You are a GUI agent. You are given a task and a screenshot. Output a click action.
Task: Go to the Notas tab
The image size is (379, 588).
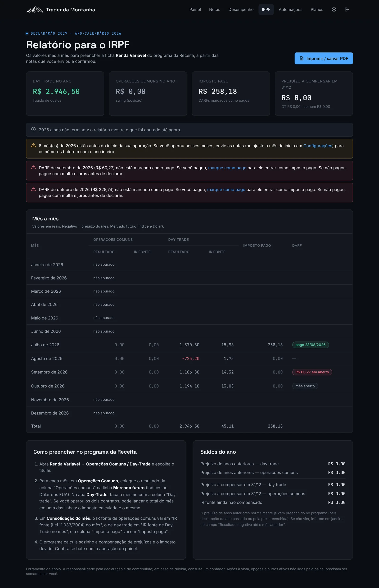215,10
